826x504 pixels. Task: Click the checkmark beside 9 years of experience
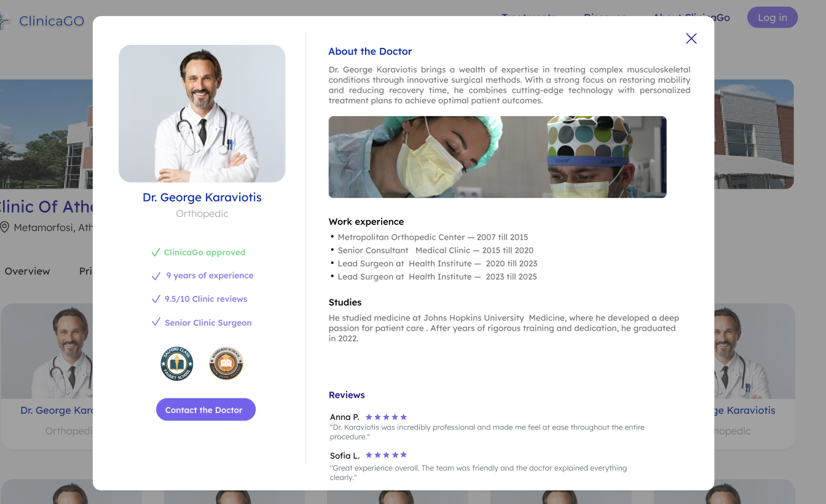click(156, 276)
